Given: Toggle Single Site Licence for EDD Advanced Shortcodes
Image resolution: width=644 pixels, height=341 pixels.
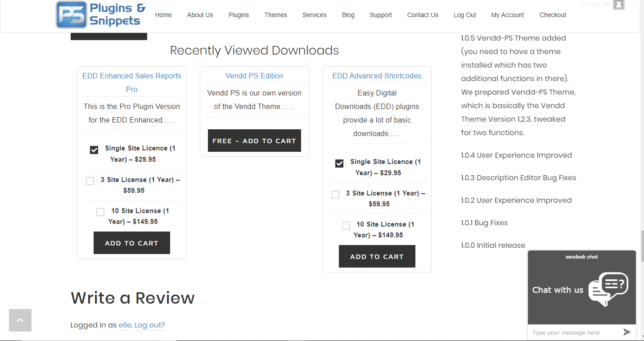Looking at the screenshot, I should pos(339,164).
